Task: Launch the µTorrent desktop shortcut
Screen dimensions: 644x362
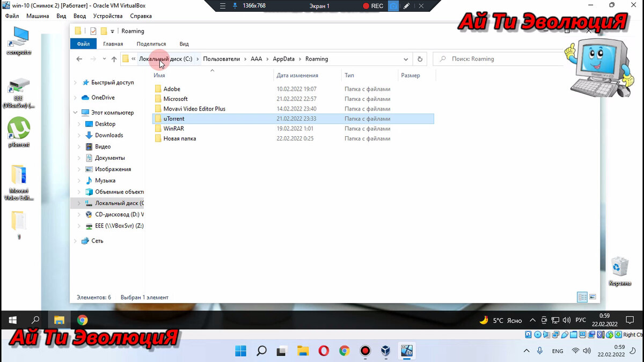Action: [x=19, y=132]
